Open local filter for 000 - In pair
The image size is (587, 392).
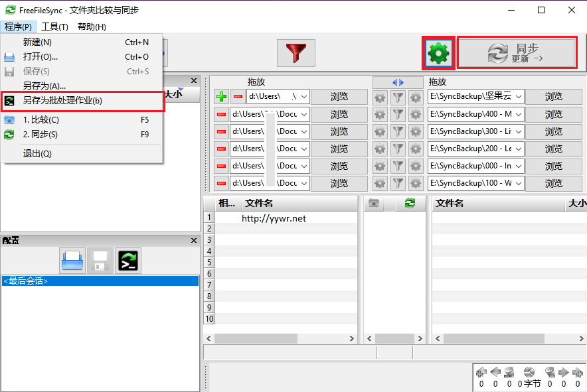(x=398, y=166)
